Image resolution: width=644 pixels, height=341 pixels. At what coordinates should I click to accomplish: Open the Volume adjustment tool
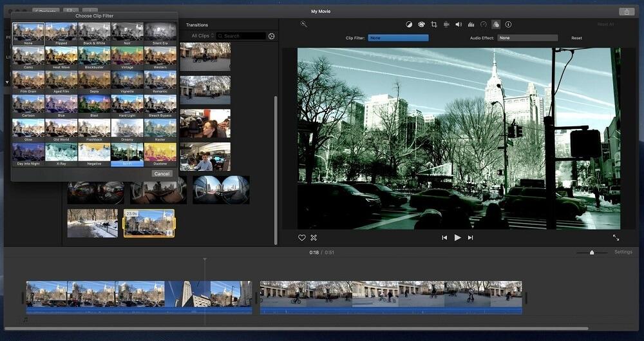459,24
